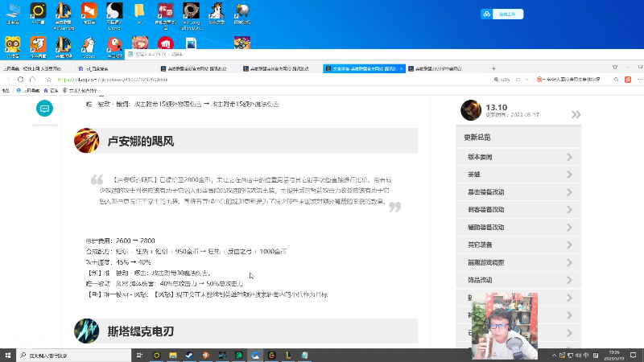Click the champion avatar next to 13.10
644x362 pixels.
pos(471,110)
